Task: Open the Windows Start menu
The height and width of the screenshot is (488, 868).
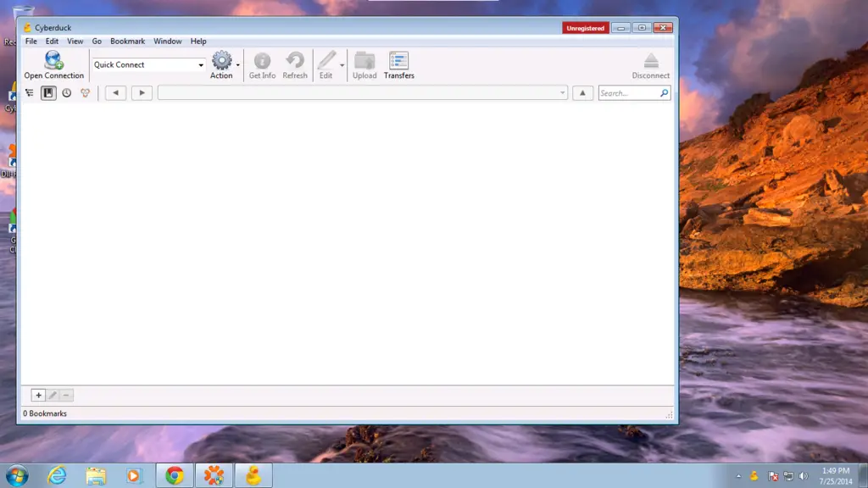Action: click(17, 476)
